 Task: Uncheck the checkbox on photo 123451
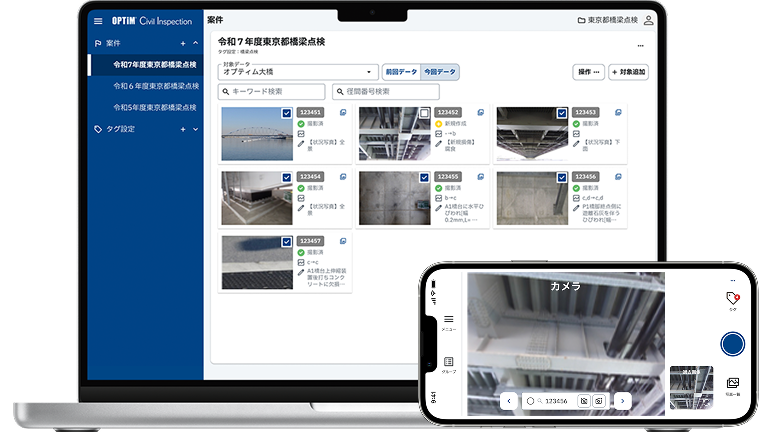[x=287, y=113]
